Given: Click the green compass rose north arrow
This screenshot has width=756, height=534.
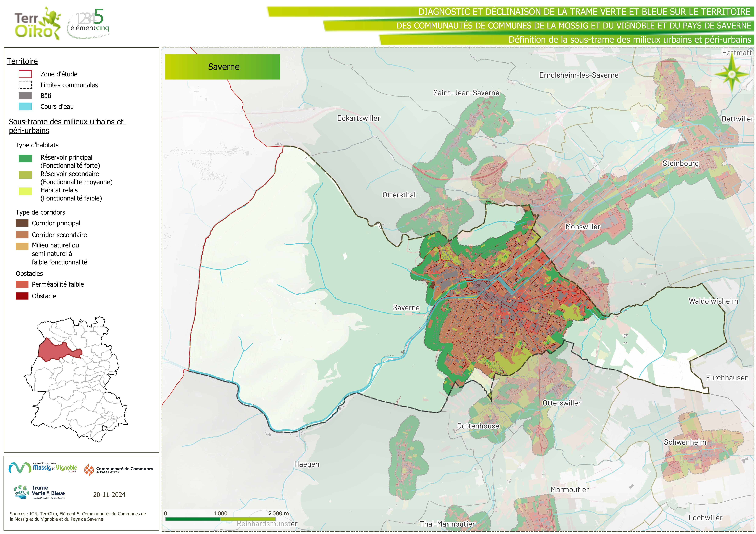Looking at the screenshot, I should pyautogui.click(x=732, y=74).
